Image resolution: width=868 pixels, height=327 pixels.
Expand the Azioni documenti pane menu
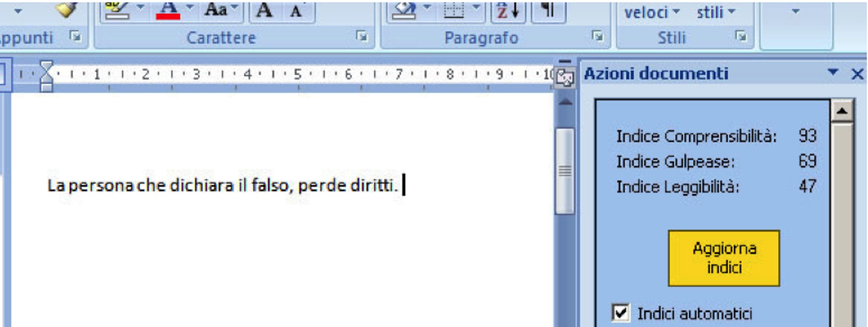coord(833,72)
